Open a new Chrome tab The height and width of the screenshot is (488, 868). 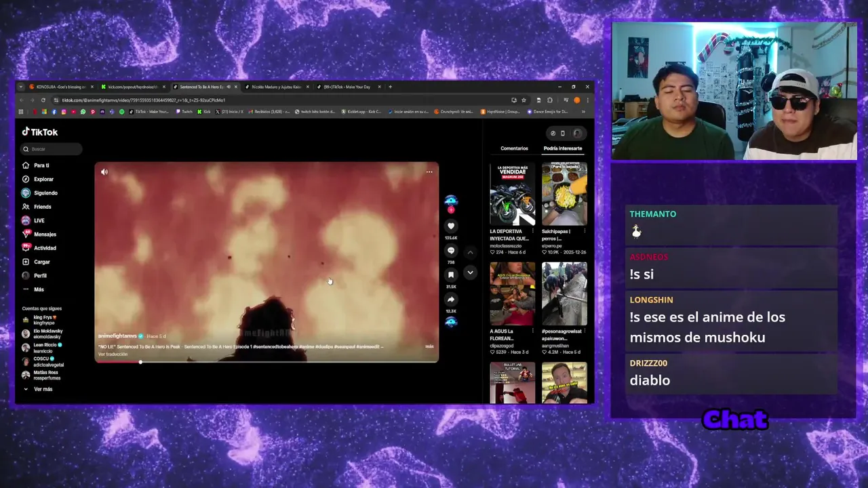(x=390, y=87)
